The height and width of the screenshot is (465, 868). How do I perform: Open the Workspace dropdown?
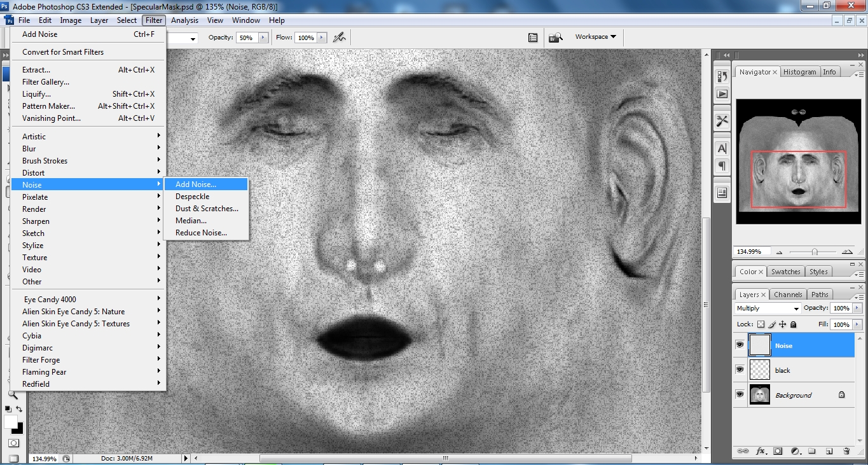[596, 37]
